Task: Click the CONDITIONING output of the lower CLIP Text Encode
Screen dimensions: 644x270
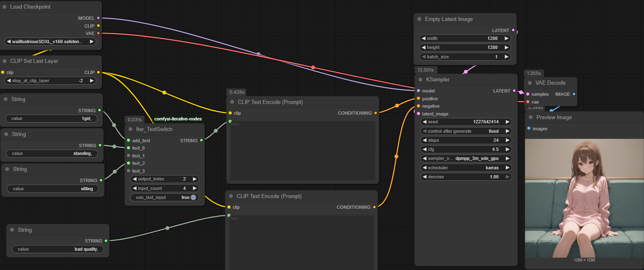Action: tap(374, 207)
